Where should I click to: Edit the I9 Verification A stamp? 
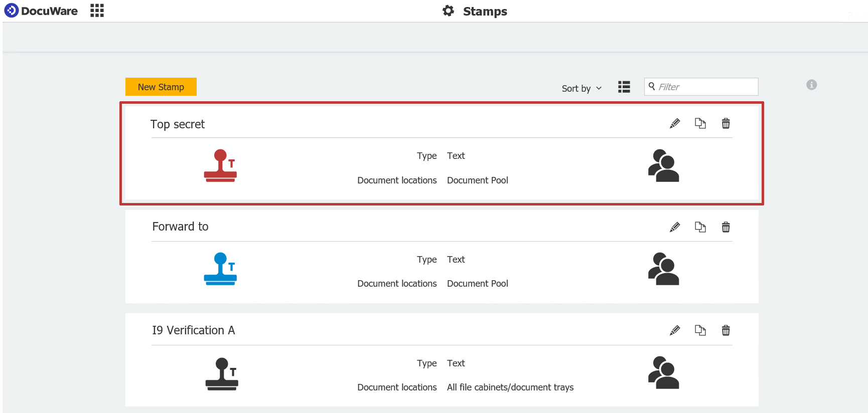click(675, 330)
